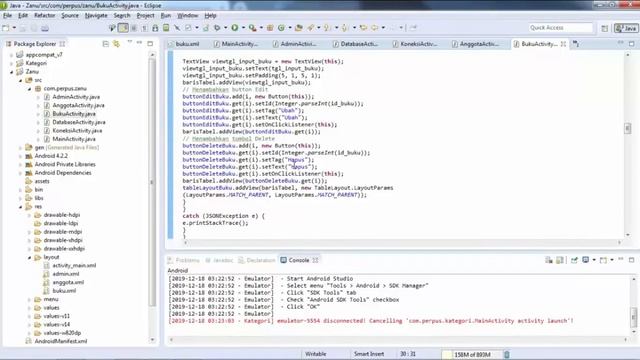Click the Scroll Lock console icon

click(x=560, y=260)
